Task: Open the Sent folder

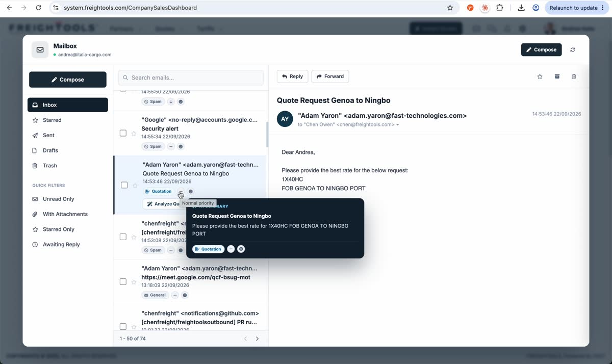Action: (x=68, y=135)
